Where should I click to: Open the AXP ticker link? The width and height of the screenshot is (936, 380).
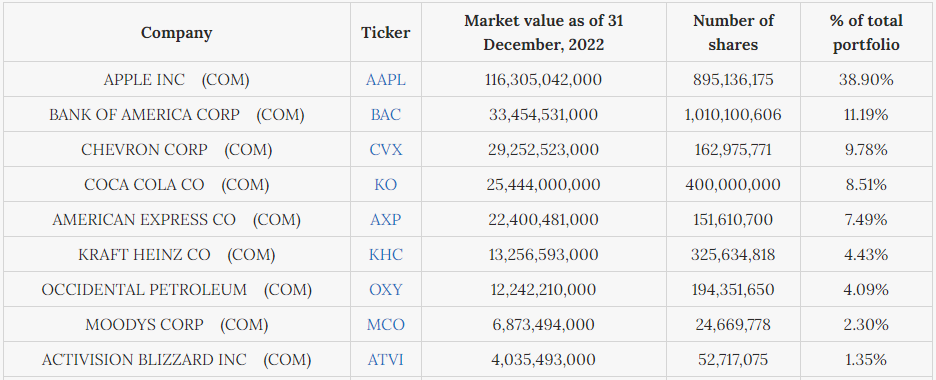pos(386,220)
